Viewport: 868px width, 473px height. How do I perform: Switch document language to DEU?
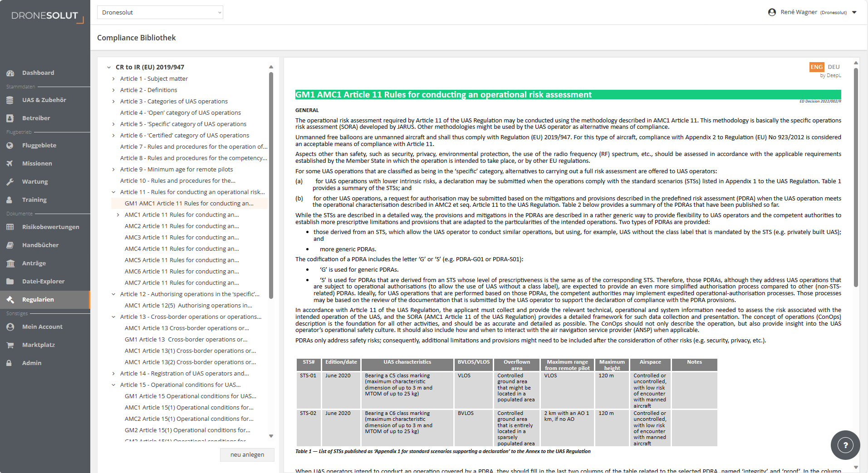click(x=834, y=67)
